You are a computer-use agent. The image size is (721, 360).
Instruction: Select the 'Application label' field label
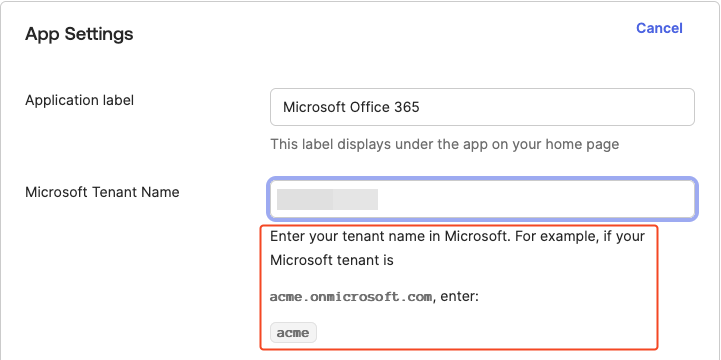[80, 100]
